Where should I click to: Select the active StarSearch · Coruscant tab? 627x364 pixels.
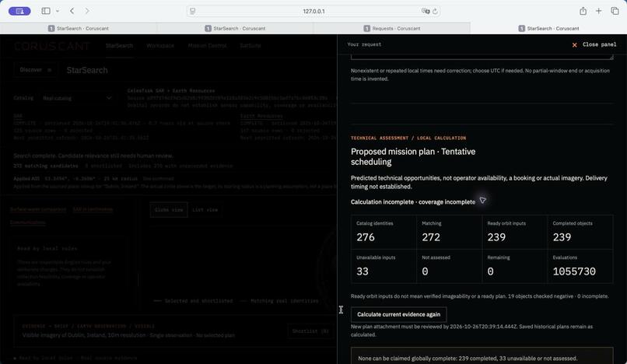(x=548, y=29)
